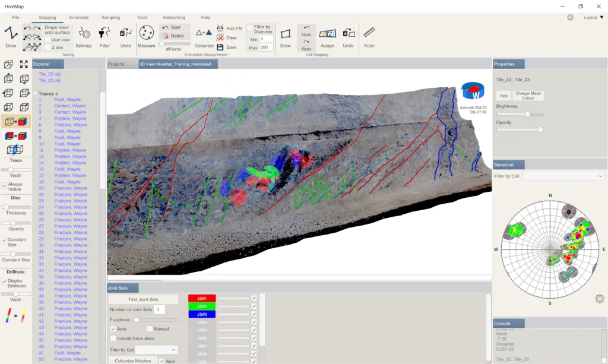Run Auto FM robot icon
This screenshot has height=364, width=608.
coord(220,28)
